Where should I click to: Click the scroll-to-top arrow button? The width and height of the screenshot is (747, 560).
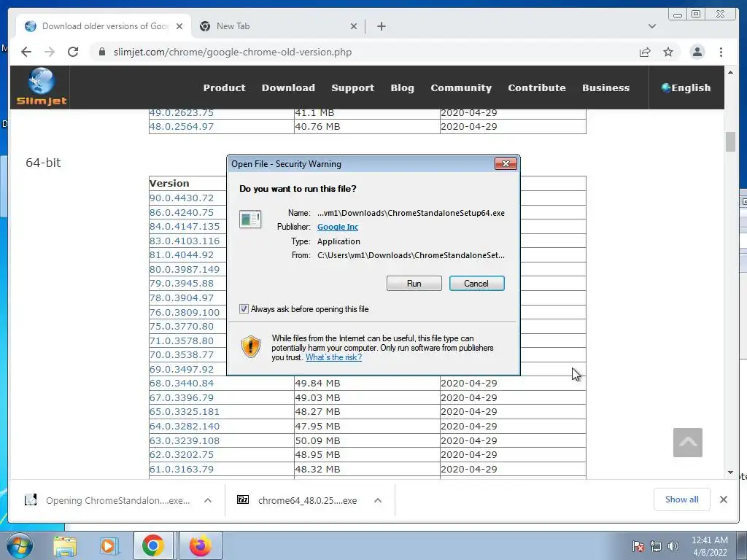687,443
